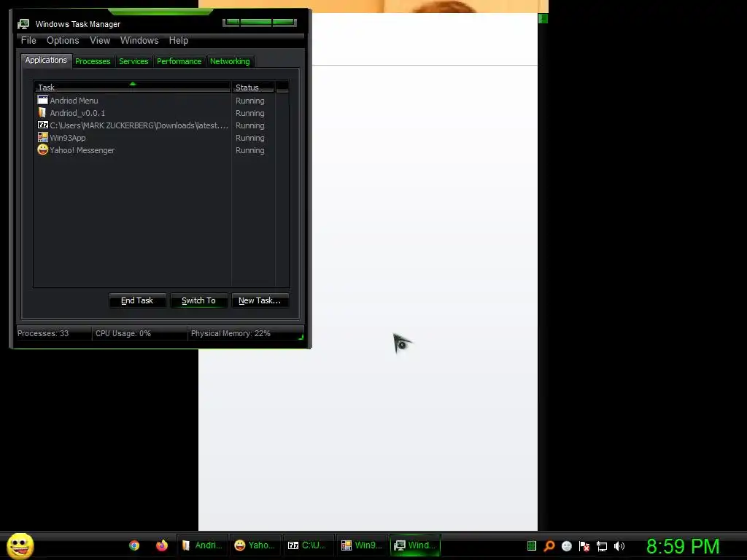Switch to the Performance tab
This screenshot has height=560, width=747.
tap(179, 61)
